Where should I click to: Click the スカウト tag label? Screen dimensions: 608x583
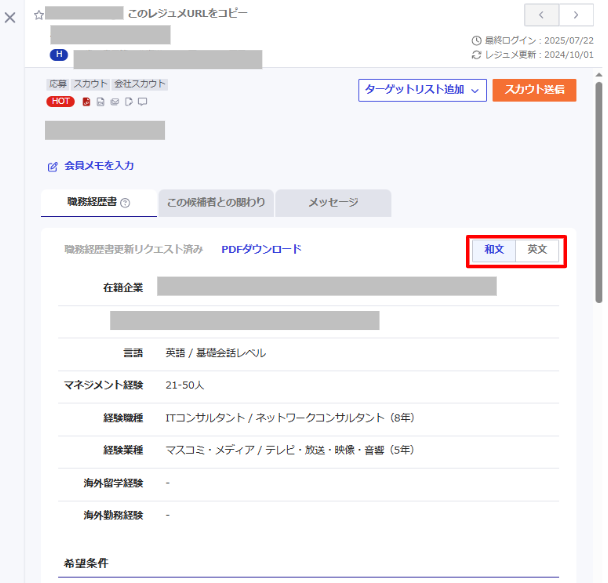tap(90, 84)
